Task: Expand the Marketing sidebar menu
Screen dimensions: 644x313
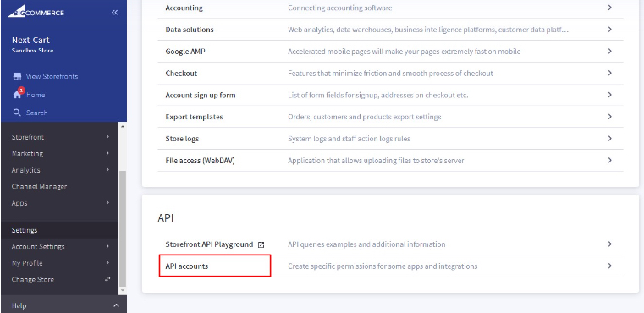Action: coord(60,153)
